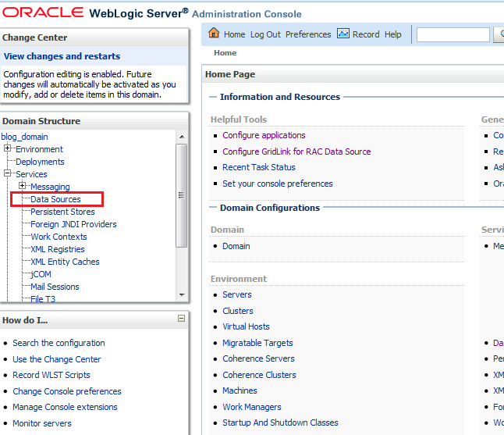The width and height of the screenshot is (504, 435).
Task: Open Work Managers link
Action: [252, 407]
